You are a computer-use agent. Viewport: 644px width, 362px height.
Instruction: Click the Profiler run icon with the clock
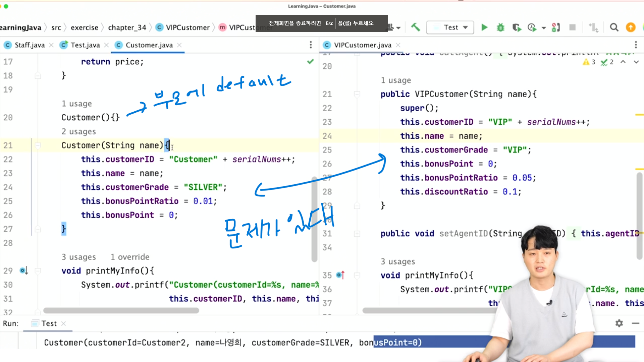(x=532, y=27)
